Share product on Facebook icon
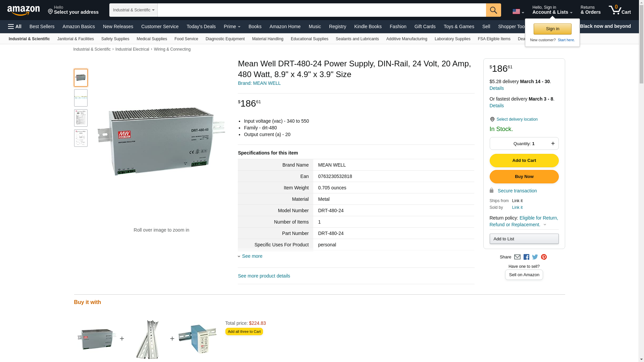Image resolution: width=644 pixels, height=362 pixels. (526, 257)
